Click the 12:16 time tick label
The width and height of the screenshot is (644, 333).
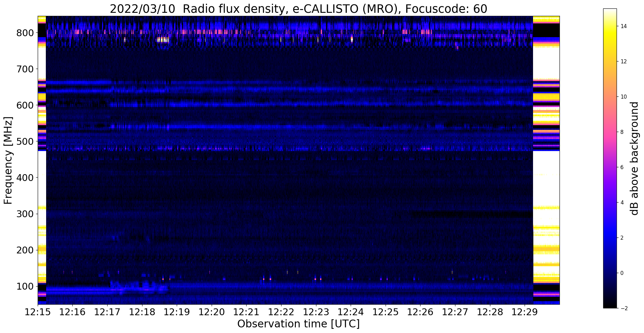tap(73, 312)
